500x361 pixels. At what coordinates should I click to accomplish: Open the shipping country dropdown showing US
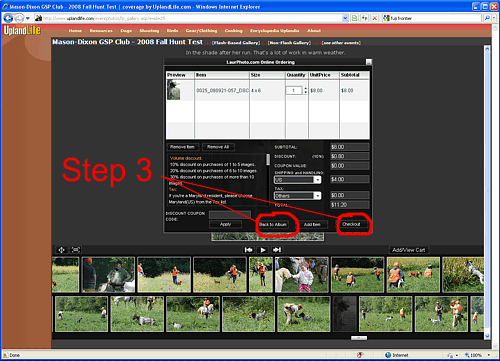[x=297, y=180]
